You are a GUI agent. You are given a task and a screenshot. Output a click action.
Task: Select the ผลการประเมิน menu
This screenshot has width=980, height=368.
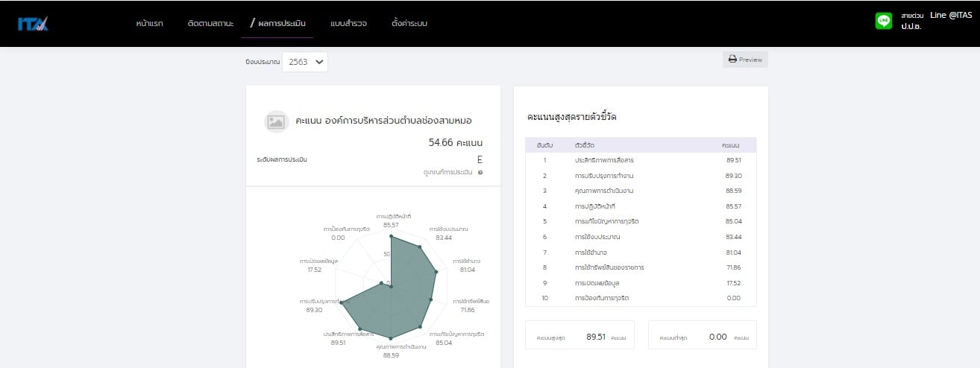coord(277,23)
